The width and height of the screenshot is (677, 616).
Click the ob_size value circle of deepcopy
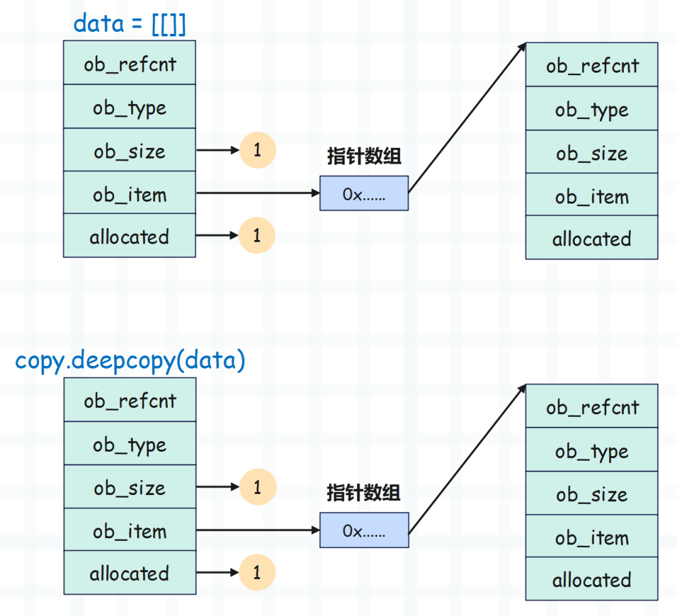click(258, 487)
